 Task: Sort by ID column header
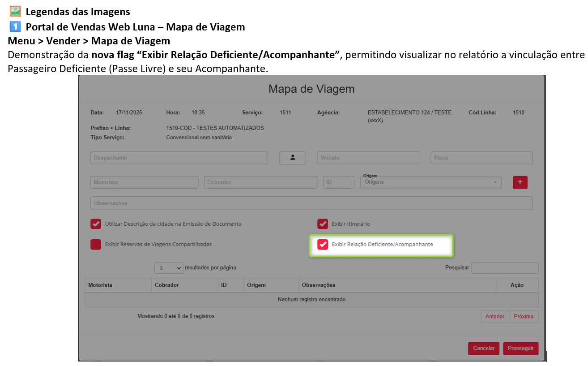[230, 285]
